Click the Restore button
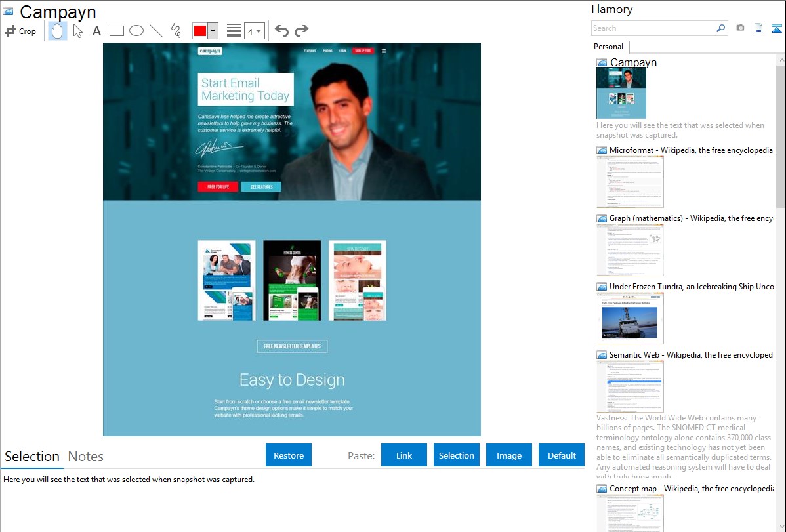 pyautogui.click(x=289, y=455)
